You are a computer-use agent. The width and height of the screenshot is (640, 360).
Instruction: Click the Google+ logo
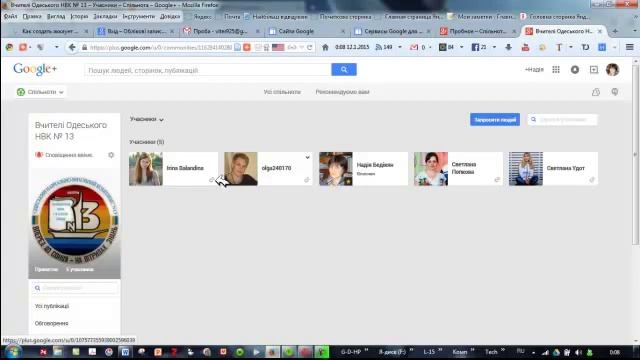coord(35,69)
